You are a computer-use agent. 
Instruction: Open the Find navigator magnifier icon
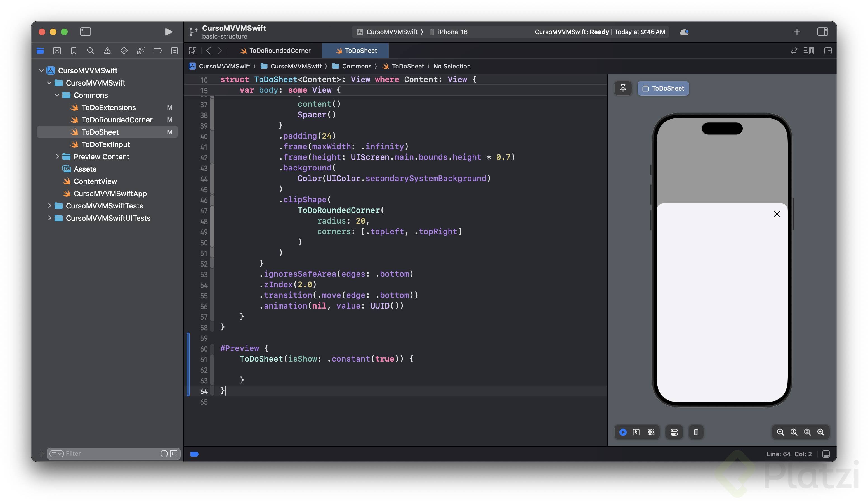pos(91,51)
